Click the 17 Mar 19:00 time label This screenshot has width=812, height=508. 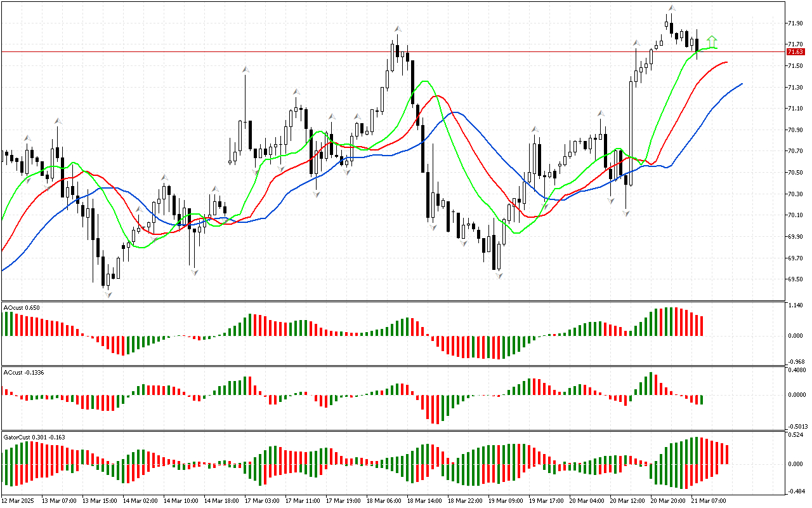(343, 501)
